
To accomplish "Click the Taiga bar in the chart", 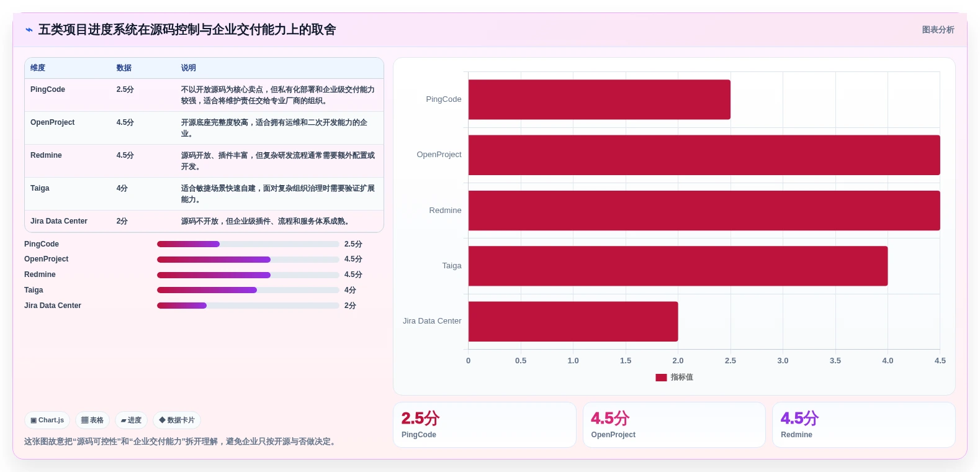I will [x=678, y=266].
